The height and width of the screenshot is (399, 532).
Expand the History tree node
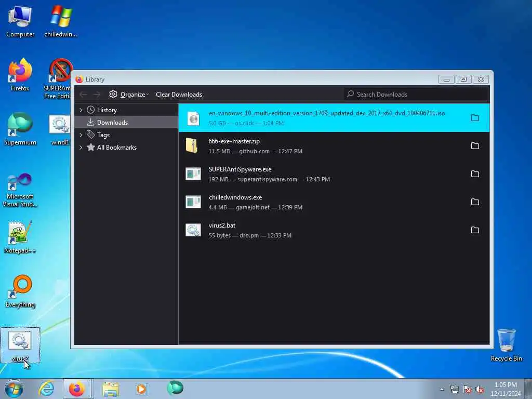[81, 110]
